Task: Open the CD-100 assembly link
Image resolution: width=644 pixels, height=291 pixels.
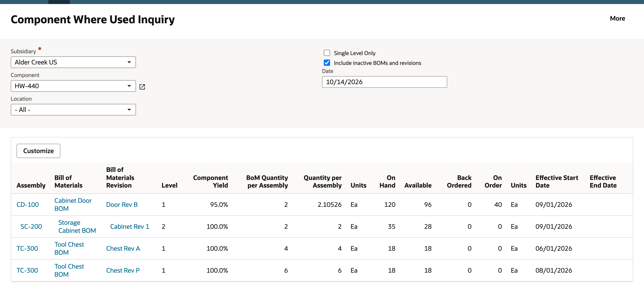Action: coord(28,205)
